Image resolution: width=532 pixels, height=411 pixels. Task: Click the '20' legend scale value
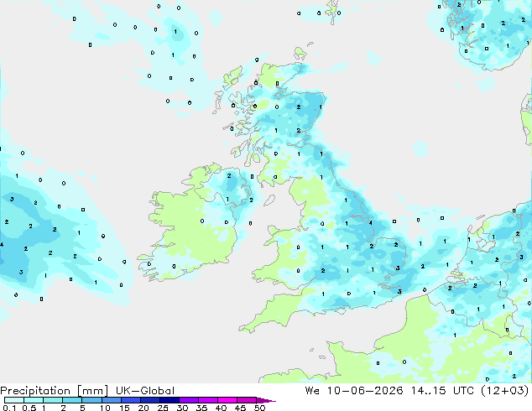143,408
